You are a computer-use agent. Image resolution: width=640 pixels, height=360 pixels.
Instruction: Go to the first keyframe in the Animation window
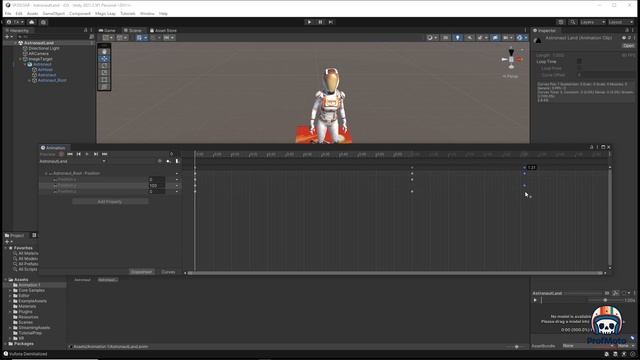(x=70, y=154)
